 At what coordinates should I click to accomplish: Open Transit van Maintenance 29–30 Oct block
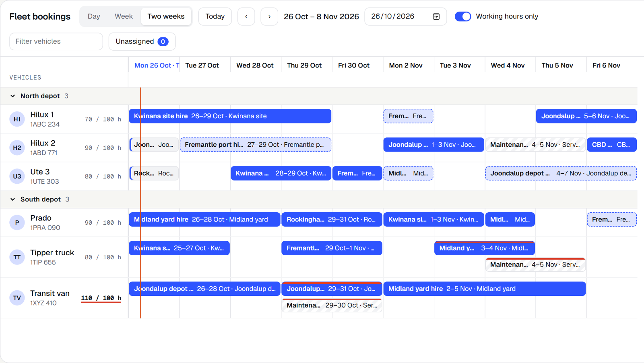point(332,305)
